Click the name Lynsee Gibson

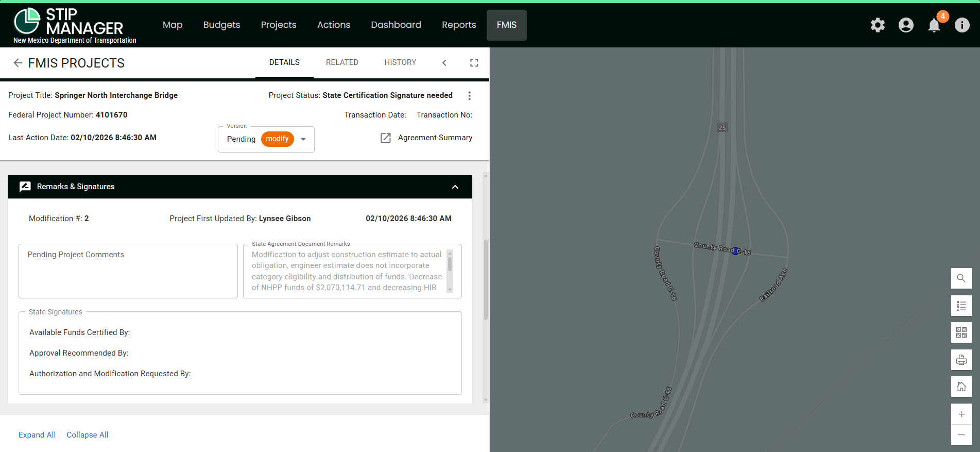pyautogui.click(x=285, y=219)
